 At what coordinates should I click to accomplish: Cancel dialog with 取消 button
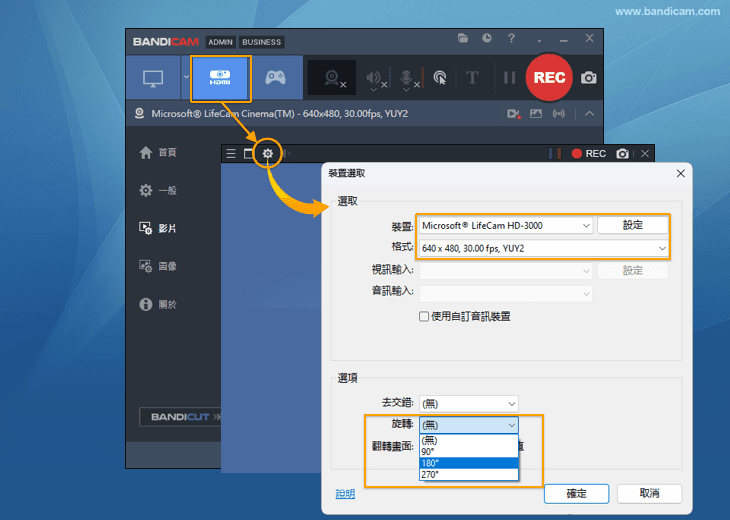[x=649, y=493]
